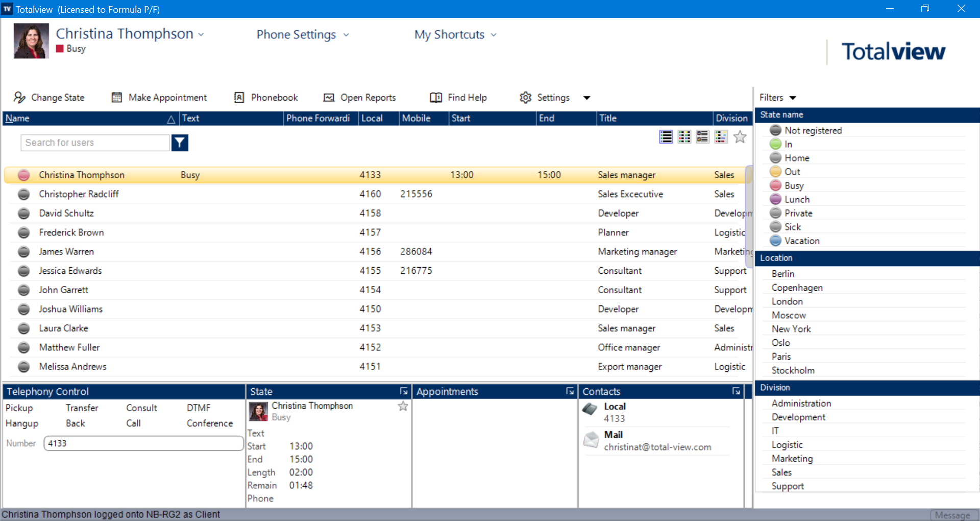Click the Transfer telephony button
The height and width of the screenshot is (521, 980).
tap(82, 408)
